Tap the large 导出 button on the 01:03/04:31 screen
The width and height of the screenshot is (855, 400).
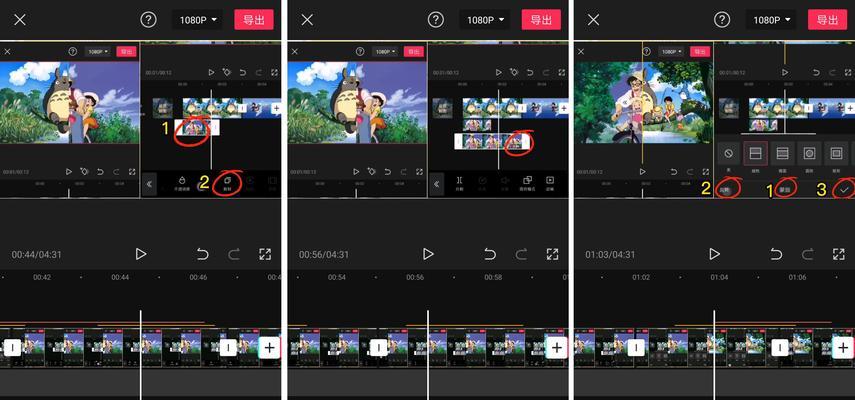(x=828, y=20)
